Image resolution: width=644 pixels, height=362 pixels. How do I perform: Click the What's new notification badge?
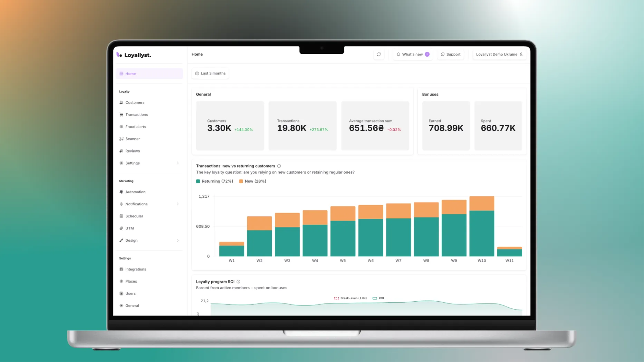(x=427, y=54)
